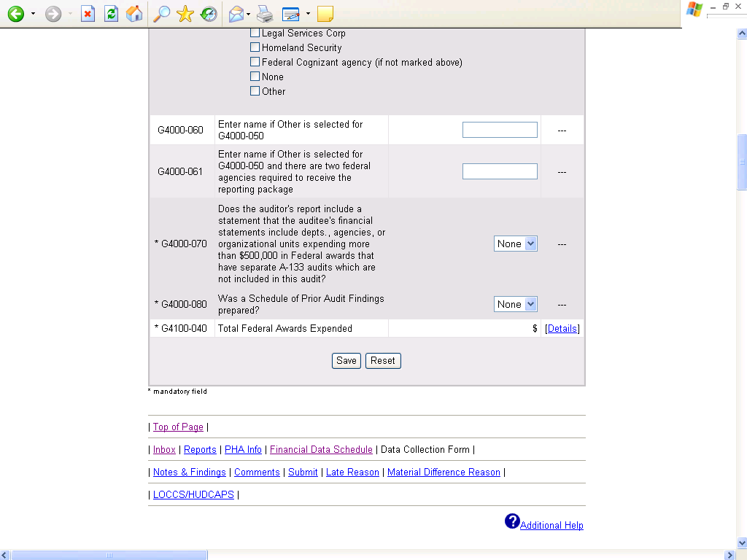Expand the Edit icon dropdown arrow
Screen dimensions: 747x560
[308, 14]
